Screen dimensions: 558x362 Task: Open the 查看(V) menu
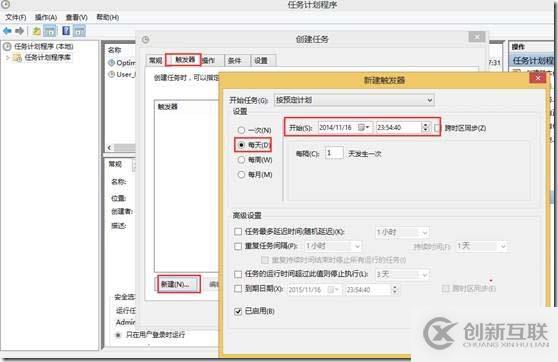pyautogui.click(x=77, y=17)
